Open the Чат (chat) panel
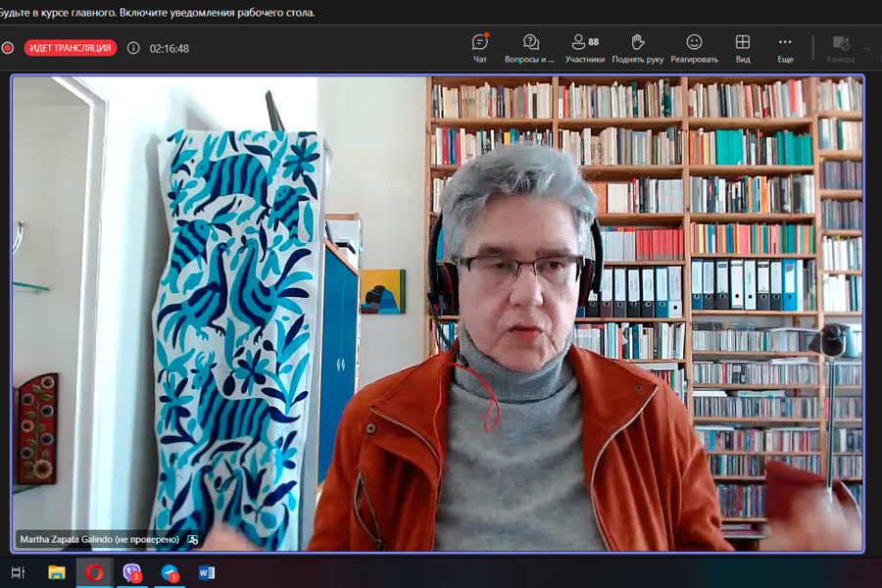The width and height of the screenshot is (882, 588). 479,48
